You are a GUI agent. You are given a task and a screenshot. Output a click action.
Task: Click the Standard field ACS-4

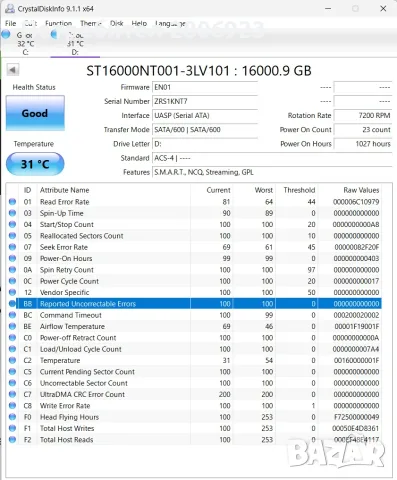[x=272, y=158]
